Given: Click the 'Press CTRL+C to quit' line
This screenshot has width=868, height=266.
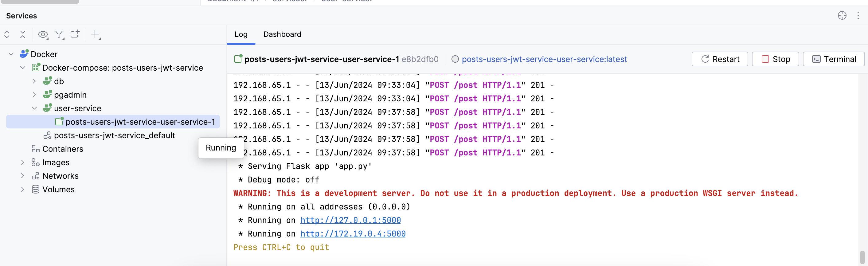Looking at the screenshot, I should pos(281,247).
